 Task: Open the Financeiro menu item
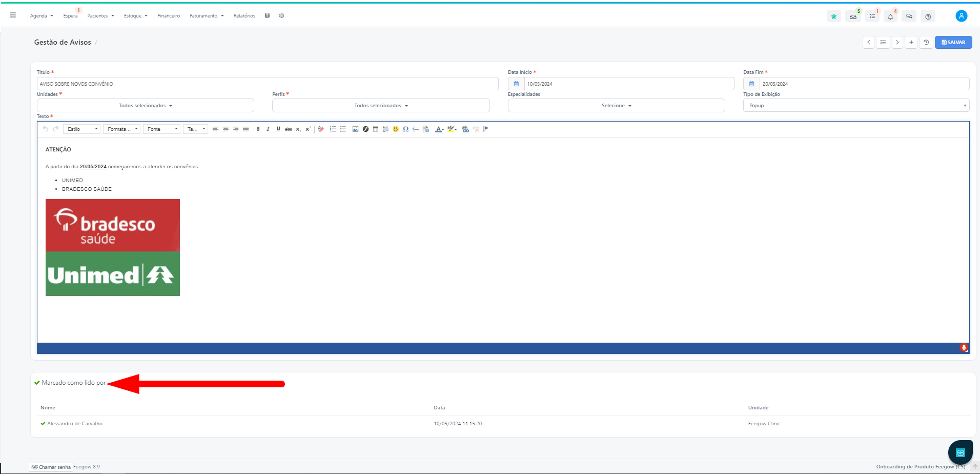(169, 16)
